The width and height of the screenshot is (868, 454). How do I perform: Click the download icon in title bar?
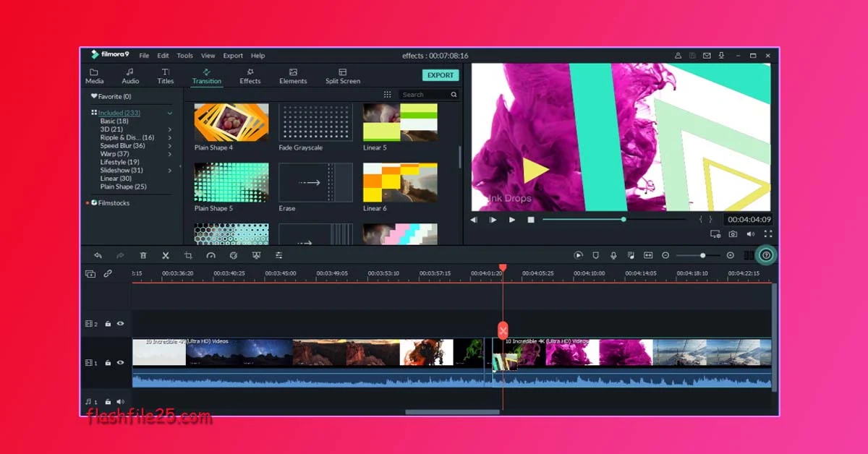pyautogui.click(x=721, y=56)
